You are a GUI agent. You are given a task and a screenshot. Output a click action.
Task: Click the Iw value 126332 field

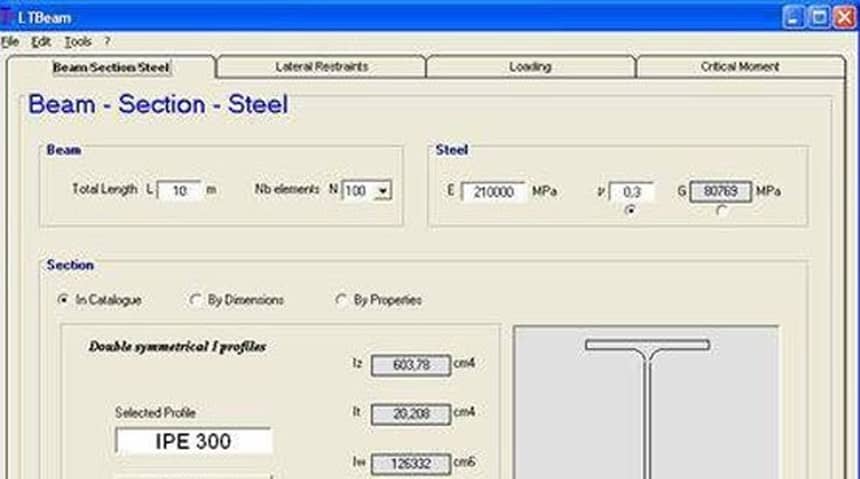[x=411, y=464]
